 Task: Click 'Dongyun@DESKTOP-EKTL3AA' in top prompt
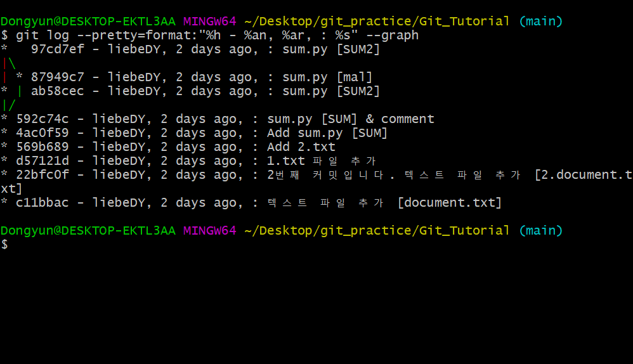pyautogui.click(x=88, y=22)
